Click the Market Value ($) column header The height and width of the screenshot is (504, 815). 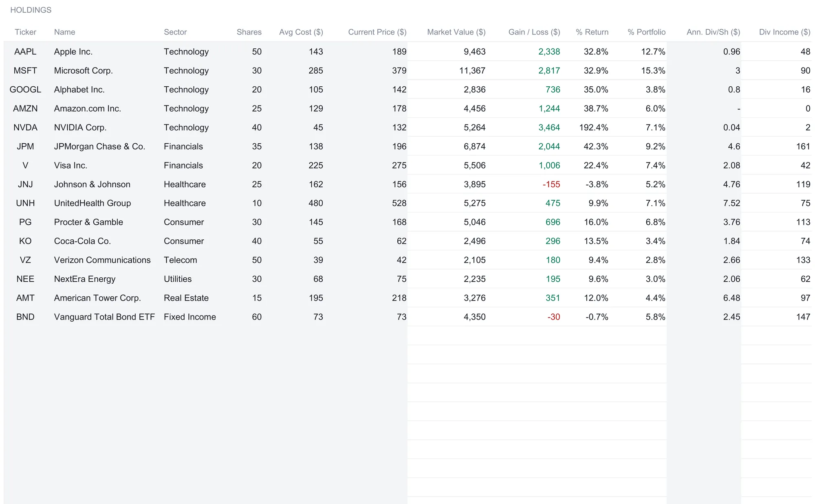tap(456, 32)
